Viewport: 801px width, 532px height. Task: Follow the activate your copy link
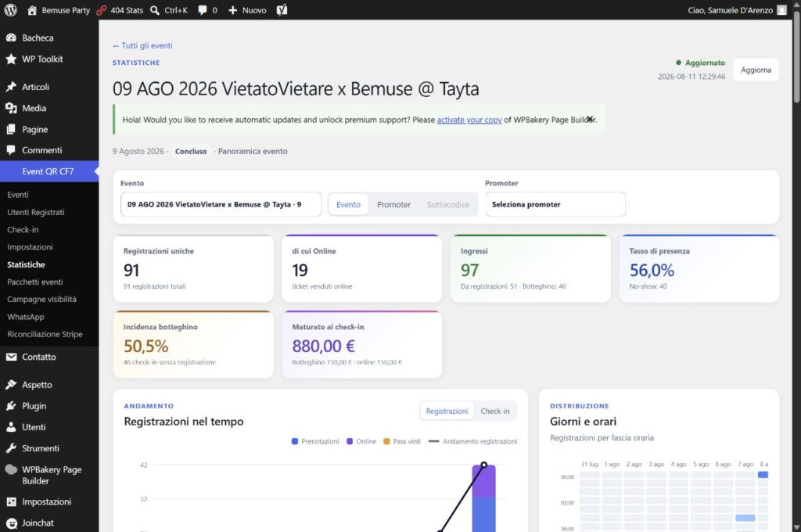(469, 120)
